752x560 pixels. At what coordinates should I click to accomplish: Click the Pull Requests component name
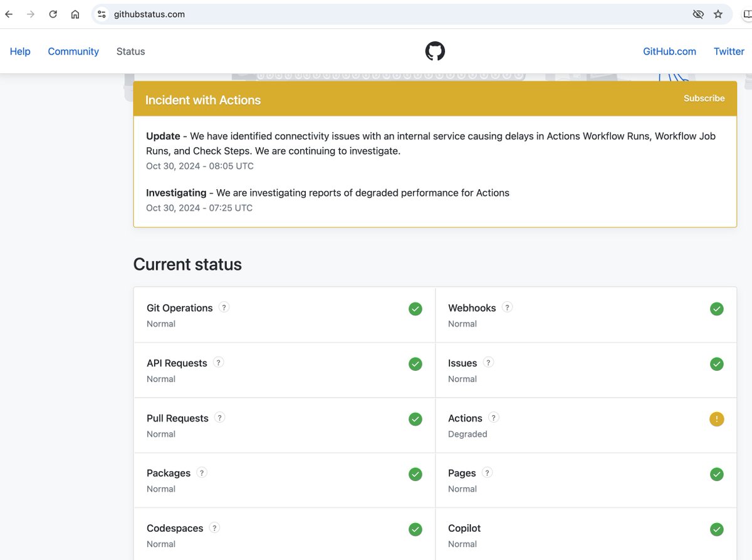point(177,418)
